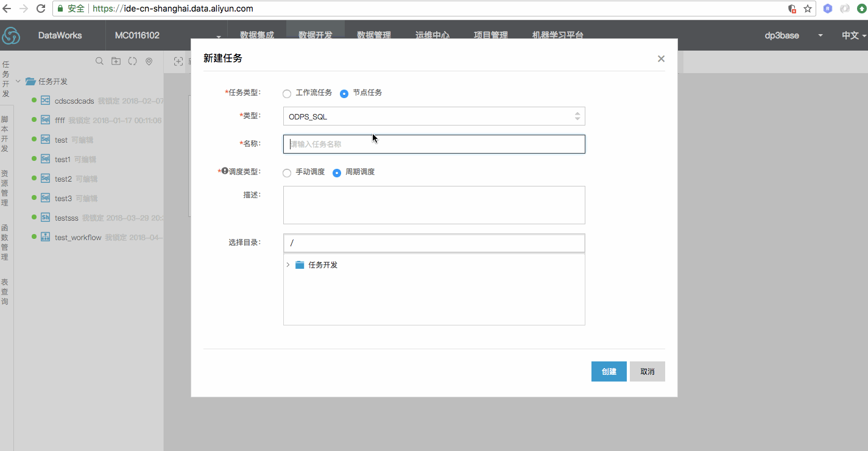Select the ffff task in tree
This screenshot has width=868, height=451.
pos(60,120)
